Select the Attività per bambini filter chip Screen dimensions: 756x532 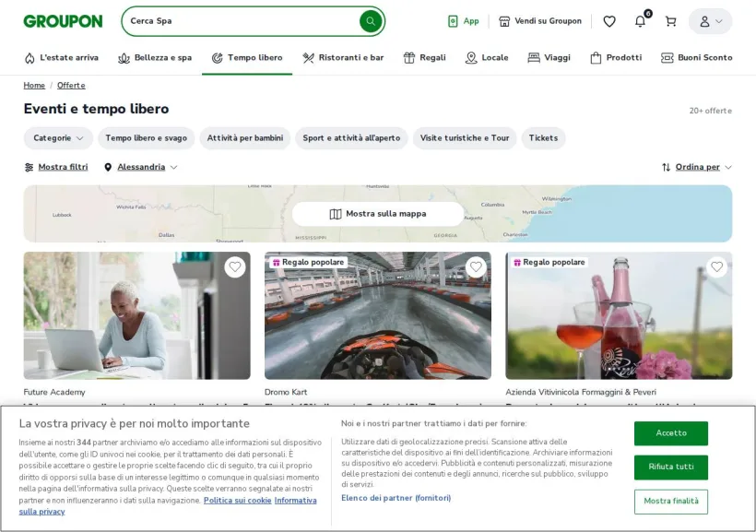point(245,138)
